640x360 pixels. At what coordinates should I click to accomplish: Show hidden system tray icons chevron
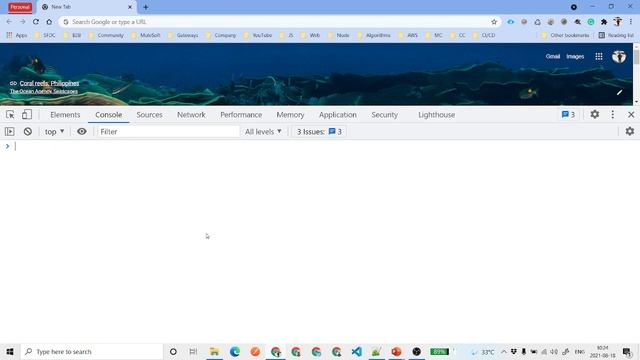click(504, 352)
